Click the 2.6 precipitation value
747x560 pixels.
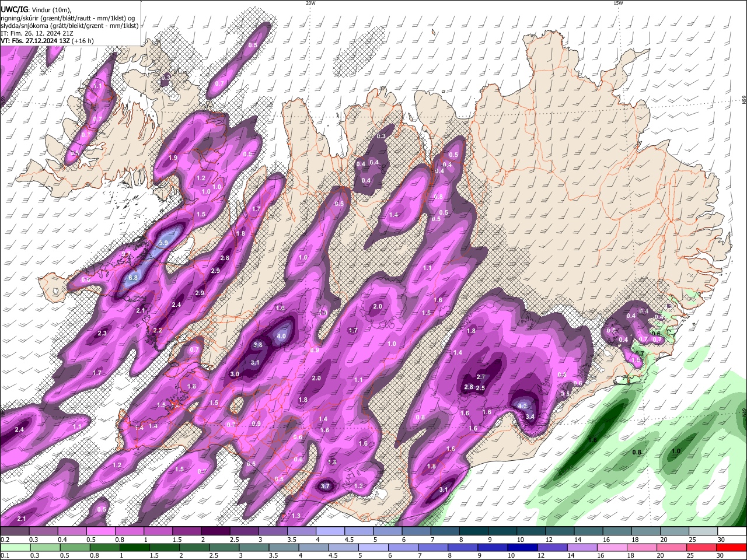pos(225,258)
